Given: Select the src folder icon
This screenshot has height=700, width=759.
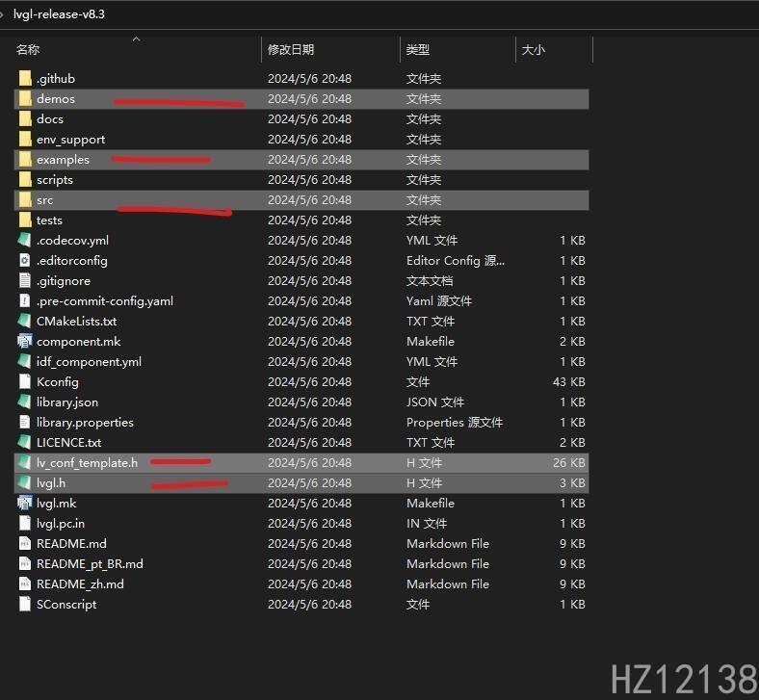Looking at the screenshot, I should click(25, 199).
